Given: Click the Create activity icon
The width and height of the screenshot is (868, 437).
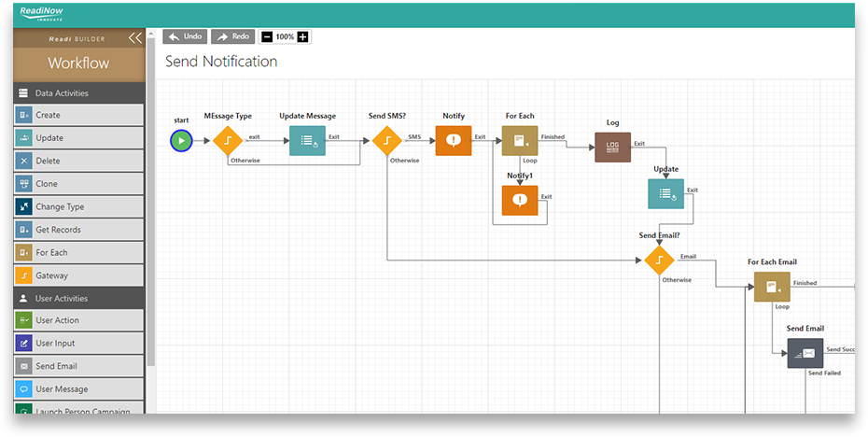Looking at the screenshot, I should click(24, 115).
